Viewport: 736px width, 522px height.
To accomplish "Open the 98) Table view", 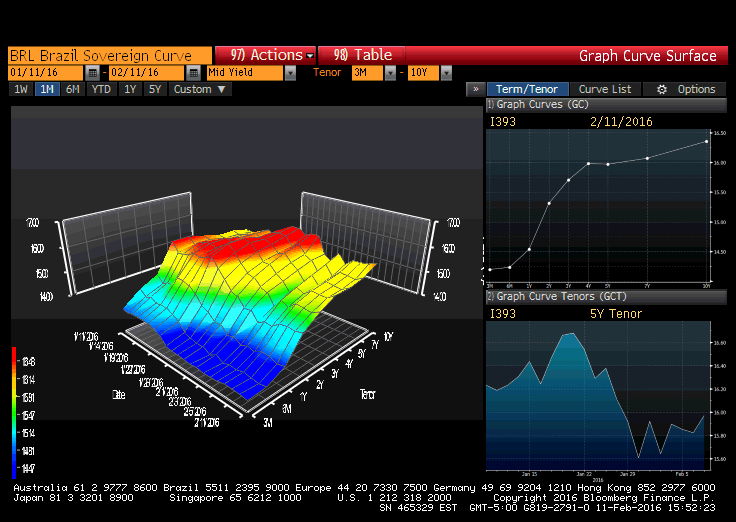I will [361, 55].
